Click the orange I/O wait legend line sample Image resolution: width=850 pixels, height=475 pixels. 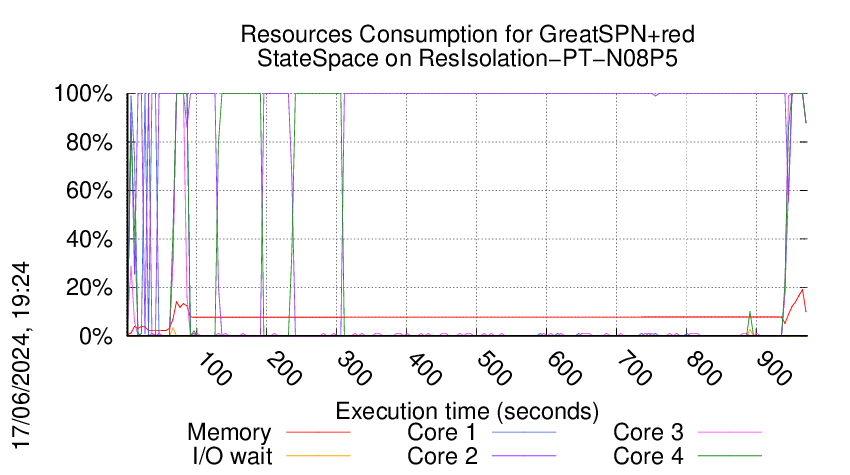pos(318,456)
